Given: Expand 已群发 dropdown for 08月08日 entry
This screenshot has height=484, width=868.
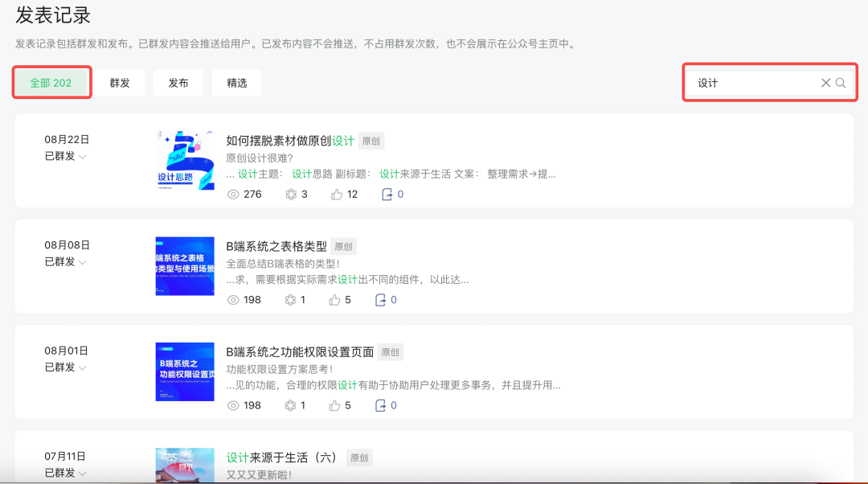Looking at the screenshot, I should (x=82, y=262).
